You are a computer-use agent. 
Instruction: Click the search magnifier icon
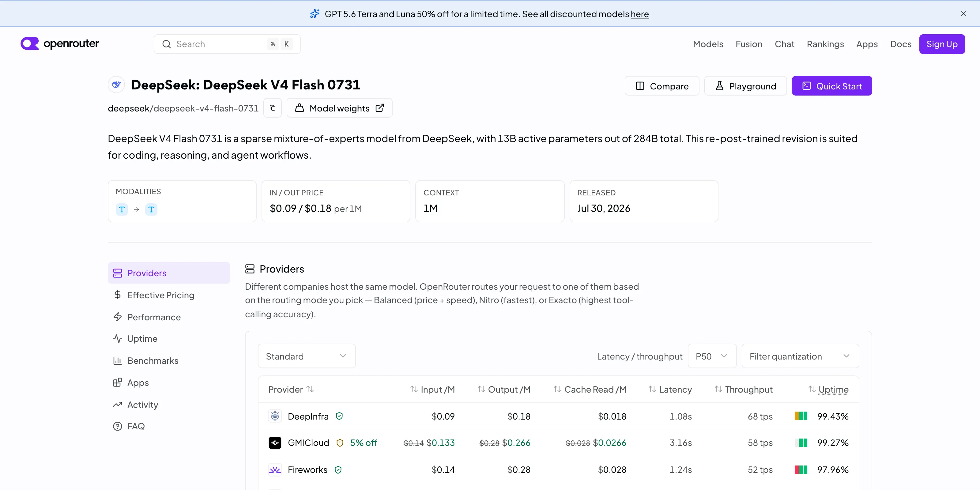166,44
